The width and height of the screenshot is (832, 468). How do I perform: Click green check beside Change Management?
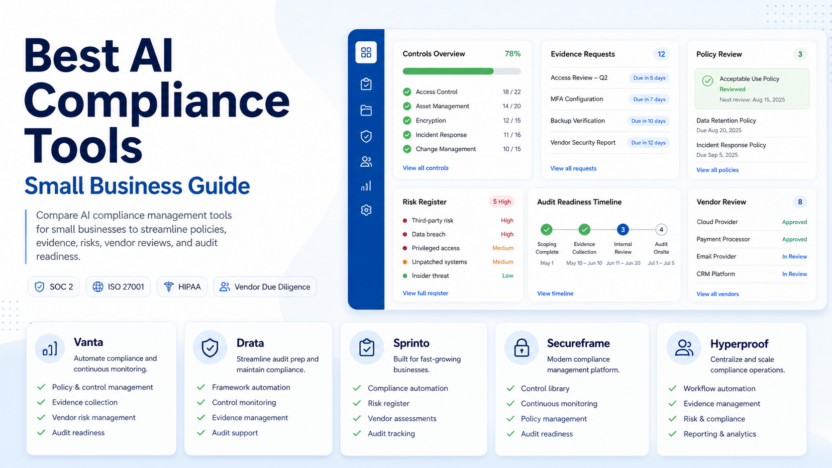pyautogui.click(x=407, y=149)
